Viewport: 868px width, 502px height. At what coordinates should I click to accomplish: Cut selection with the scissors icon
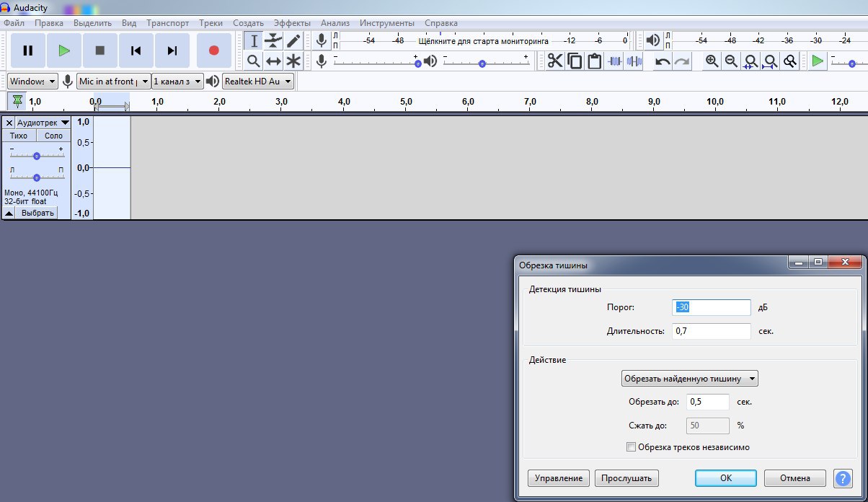tap(554, 61)
